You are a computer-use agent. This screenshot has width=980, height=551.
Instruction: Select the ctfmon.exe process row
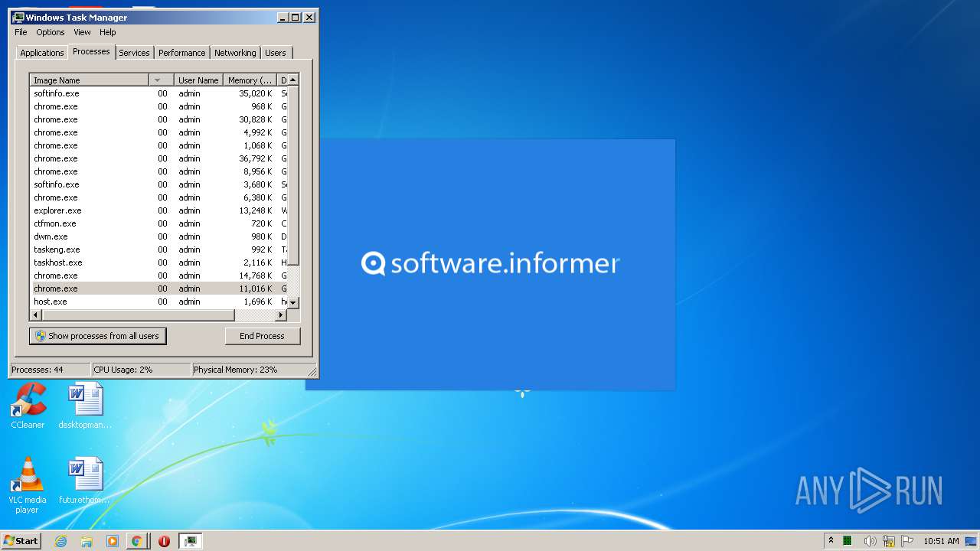158,223
